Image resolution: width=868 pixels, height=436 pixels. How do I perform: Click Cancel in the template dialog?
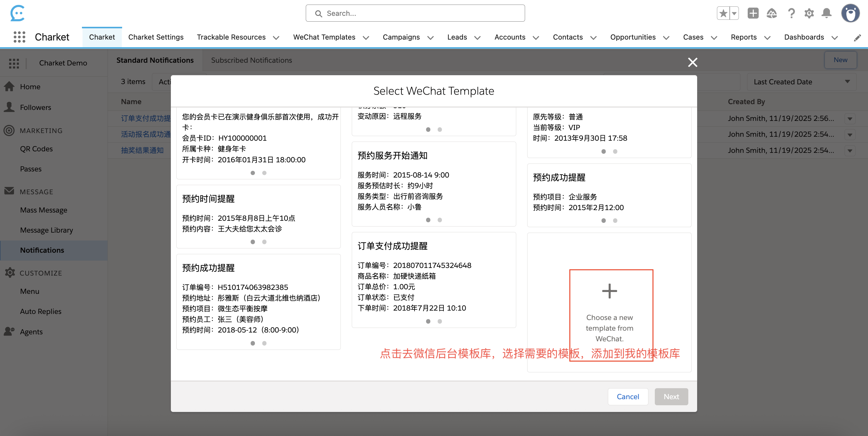628,397
